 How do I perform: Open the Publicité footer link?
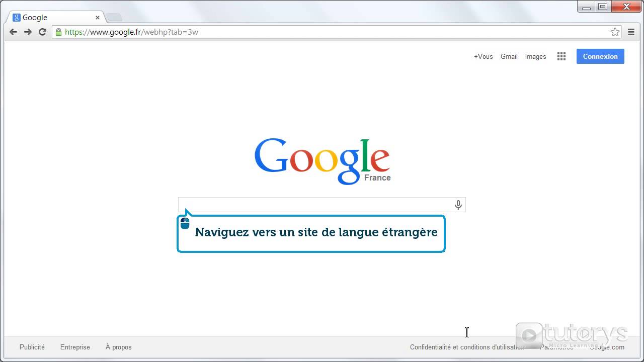pyautogui.click(x=32, y=347)
